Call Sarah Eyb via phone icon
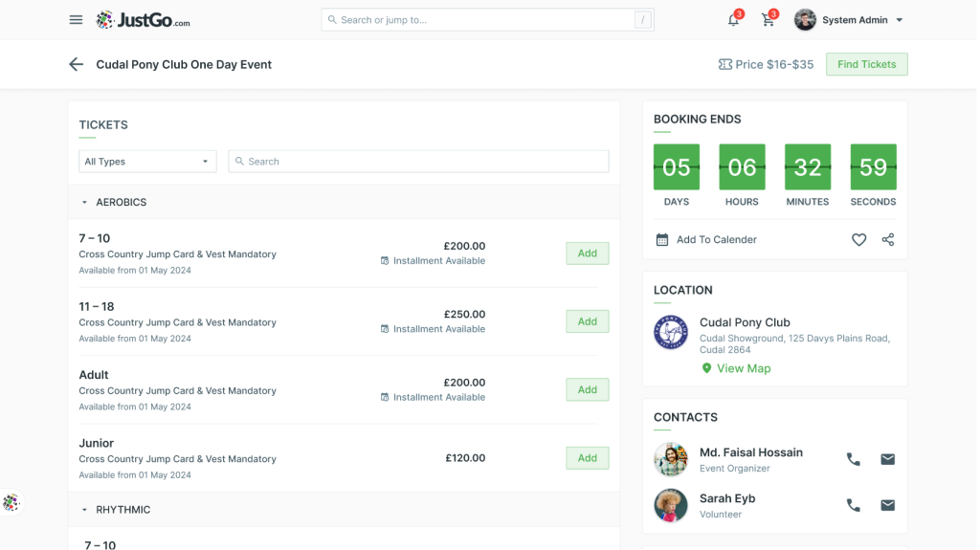 coord(853,505)
